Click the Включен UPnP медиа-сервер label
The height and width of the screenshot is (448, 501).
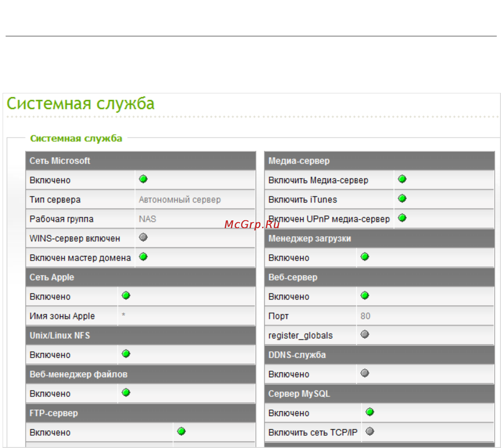pos(329,219)
